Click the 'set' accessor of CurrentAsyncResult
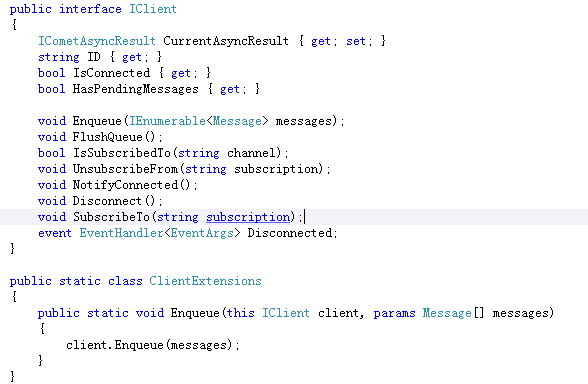The height and width of the screenshot is (384, 588). pyautogui.click(x=356, y=41)
